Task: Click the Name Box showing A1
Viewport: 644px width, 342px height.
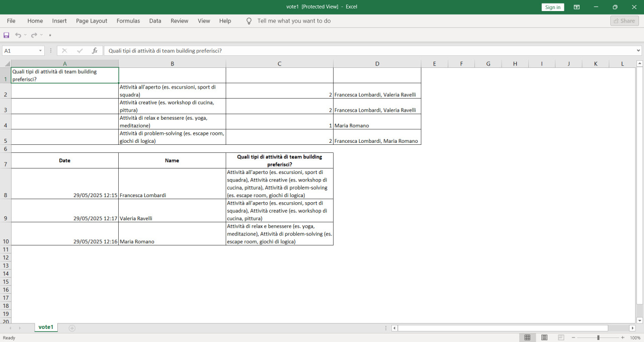Action: (x=20, y=51)
